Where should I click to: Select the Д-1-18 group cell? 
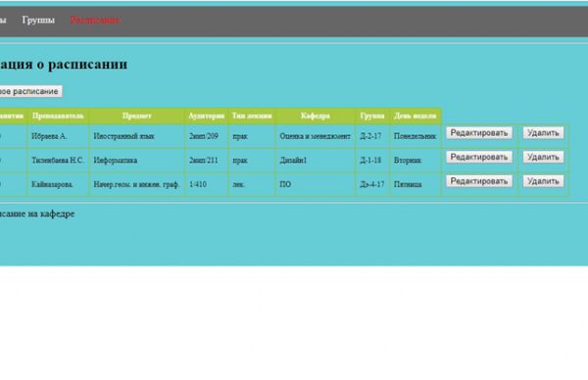pos(372,161)
